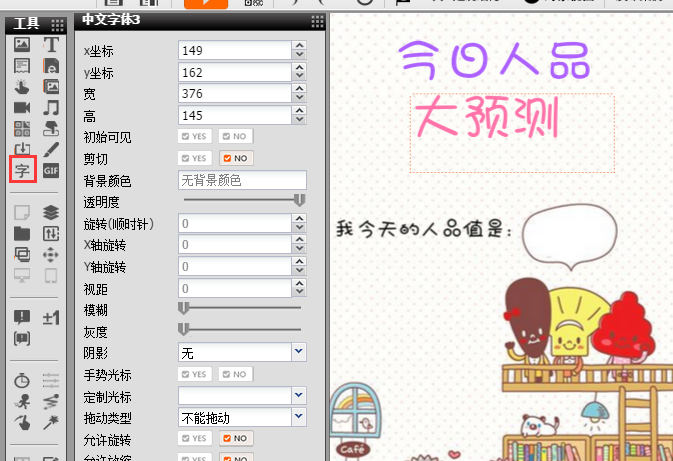Increase Y轴旋转 with the up arrow

point(300,261)
